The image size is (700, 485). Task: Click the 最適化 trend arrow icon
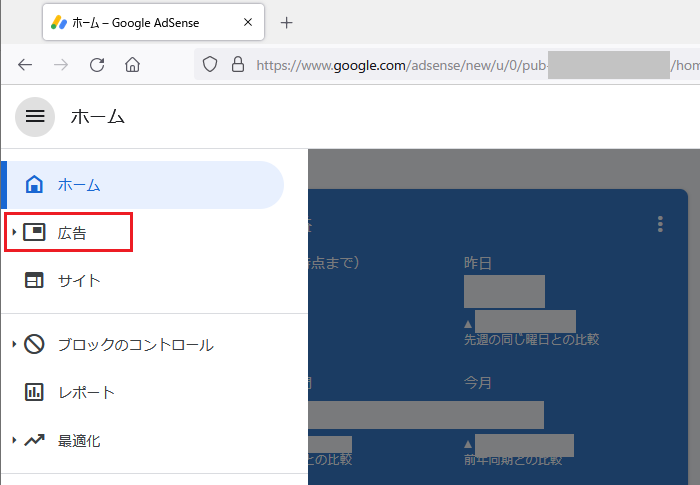click(34, 441)
